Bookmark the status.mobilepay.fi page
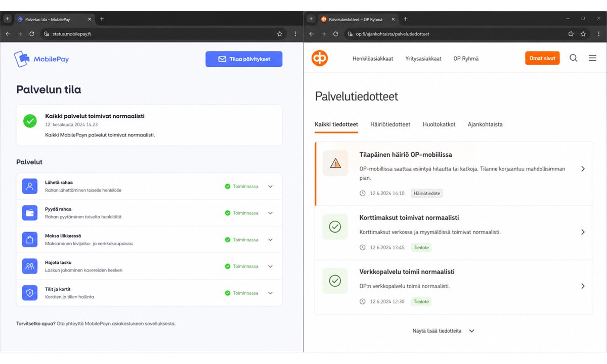The height and width of the screenshot is (364, 607). [280, 34]
